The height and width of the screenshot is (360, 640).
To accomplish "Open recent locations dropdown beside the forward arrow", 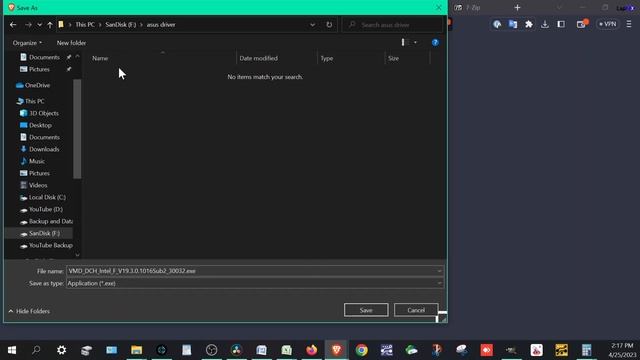I will (40, 25).
